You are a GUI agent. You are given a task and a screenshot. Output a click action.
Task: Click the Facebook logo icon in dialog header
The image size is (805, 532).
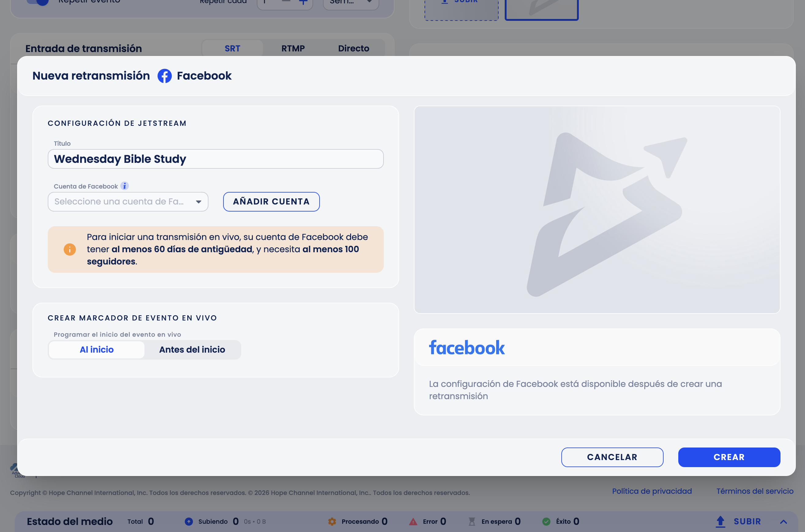(165, 76)
